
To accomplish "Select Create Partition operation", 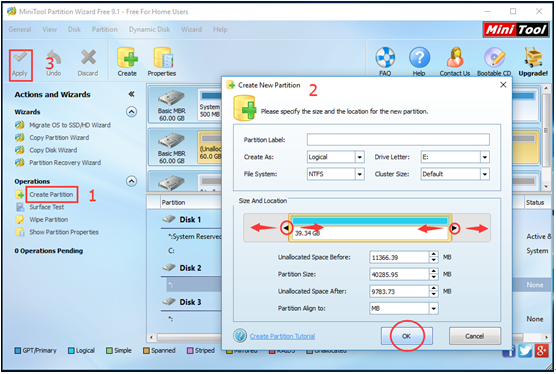I will click(51, 195).
